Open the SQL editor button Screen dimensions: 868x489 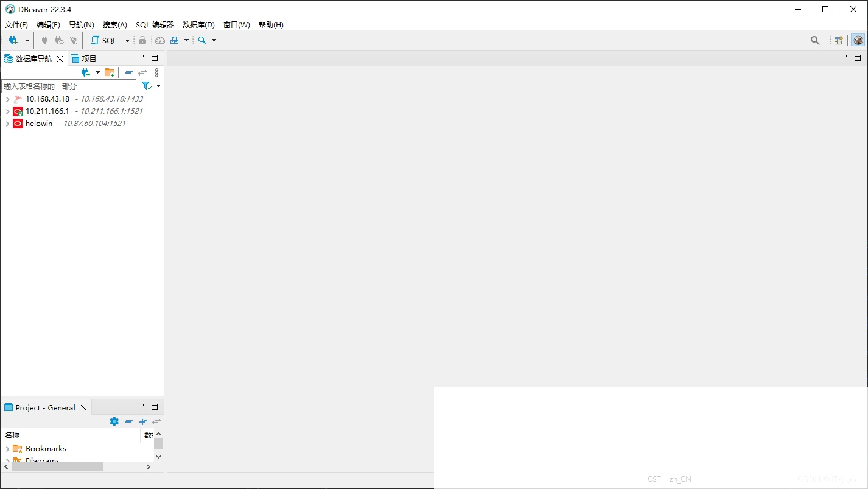pyautogui.click(x=104, y=40)
